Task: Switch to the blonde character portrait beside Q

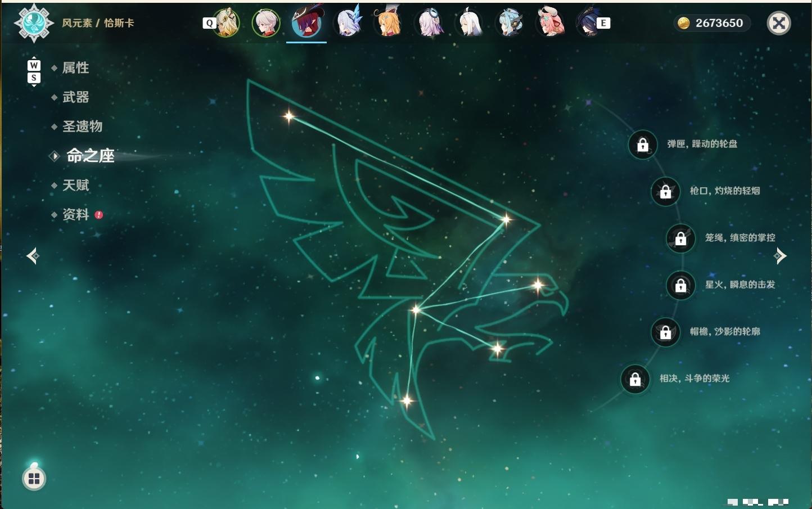Action: click(227, 23)
